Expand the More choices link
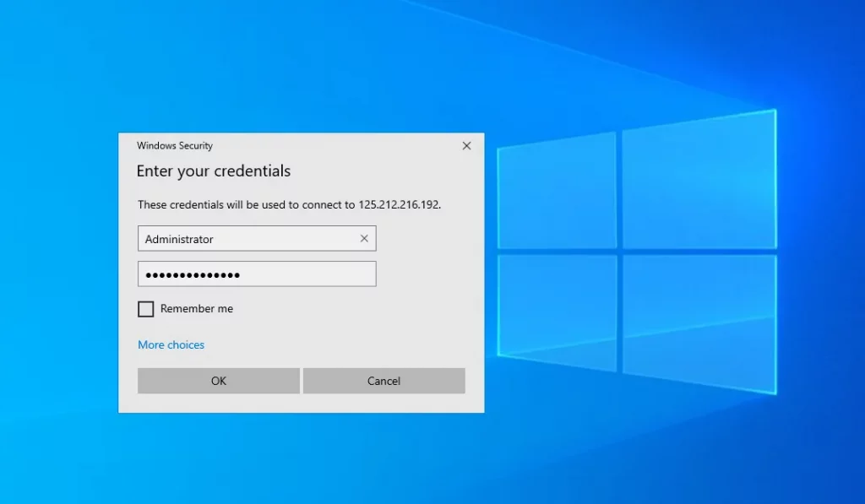Image resolution: width=865 pixels, height=504 pixels. point(171,344)
